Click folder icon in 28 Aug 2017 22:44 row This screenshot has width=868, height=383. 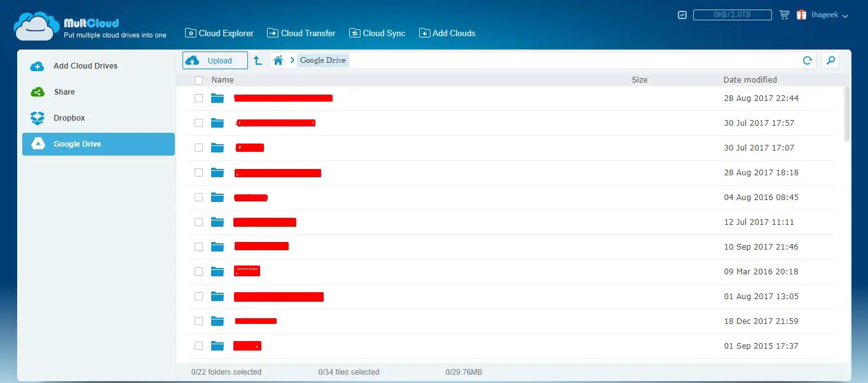[x=217, y=98]
